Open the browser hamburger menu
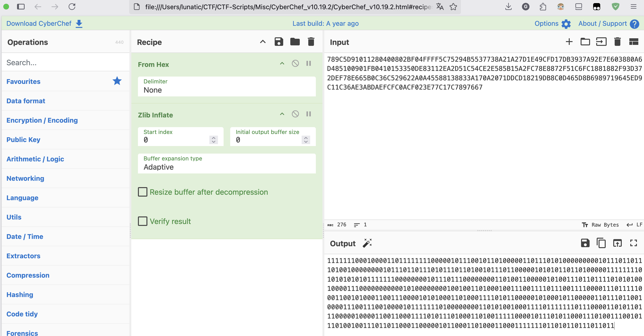644x336 pixels. pos(634,7)
